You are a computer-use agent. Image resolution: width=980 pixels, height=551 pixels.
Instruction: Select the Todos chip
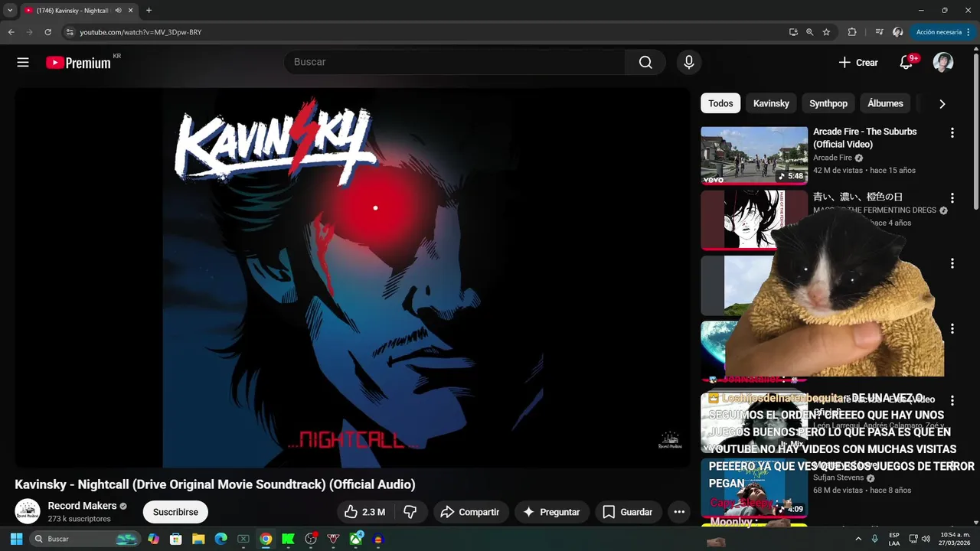point(720,103)
